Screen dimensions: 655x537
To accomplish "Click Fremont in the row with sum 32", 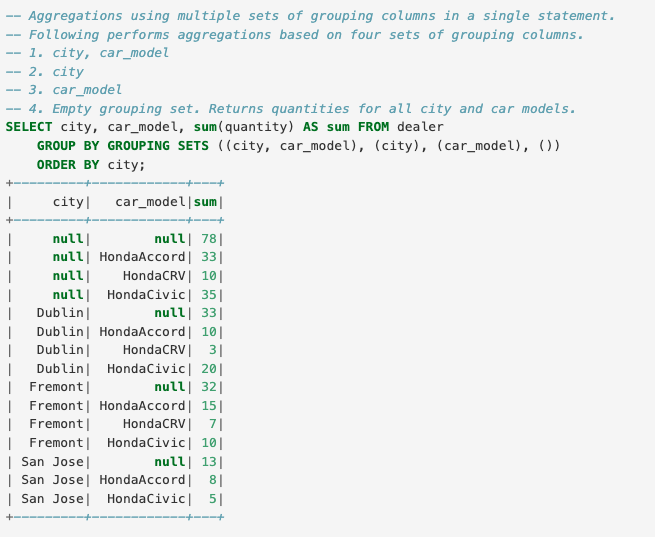I will [56, 387].
